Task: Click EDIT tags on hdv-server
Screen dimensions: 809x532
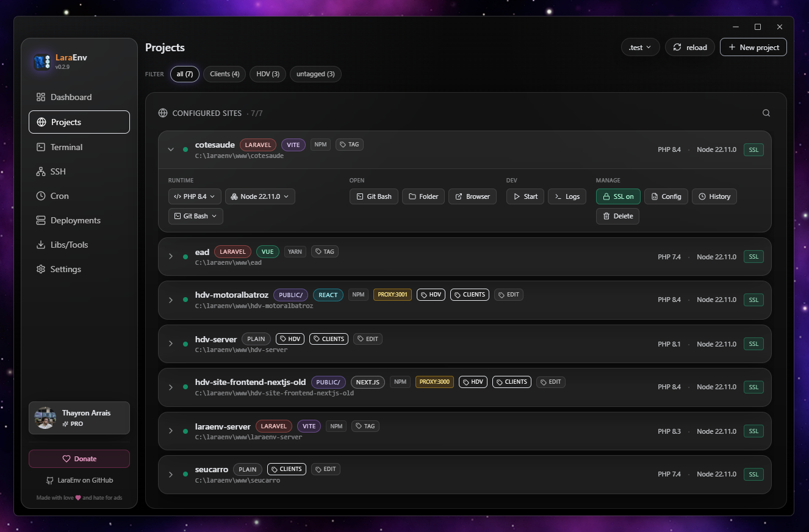Action: (x=368, y=339)
